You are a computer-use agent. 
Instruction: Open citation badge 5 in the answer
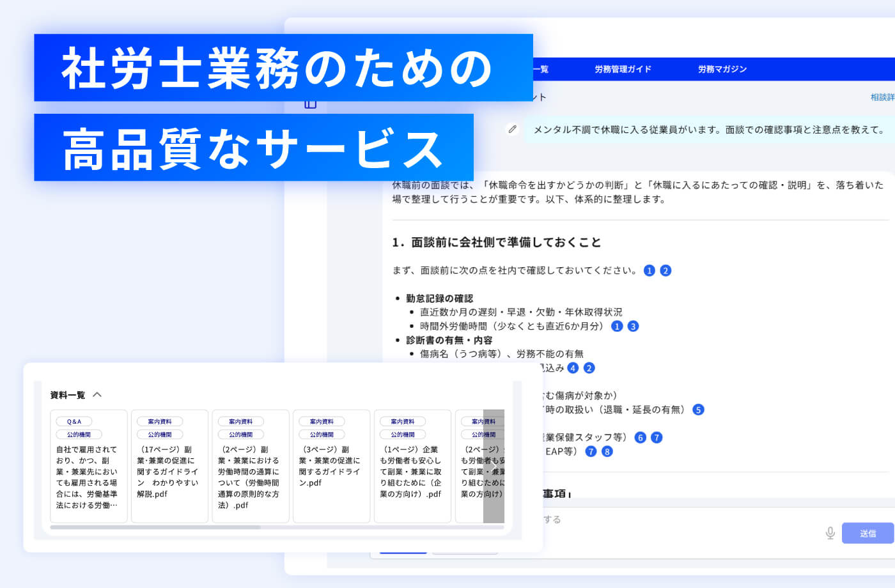[x=698, y=409]
